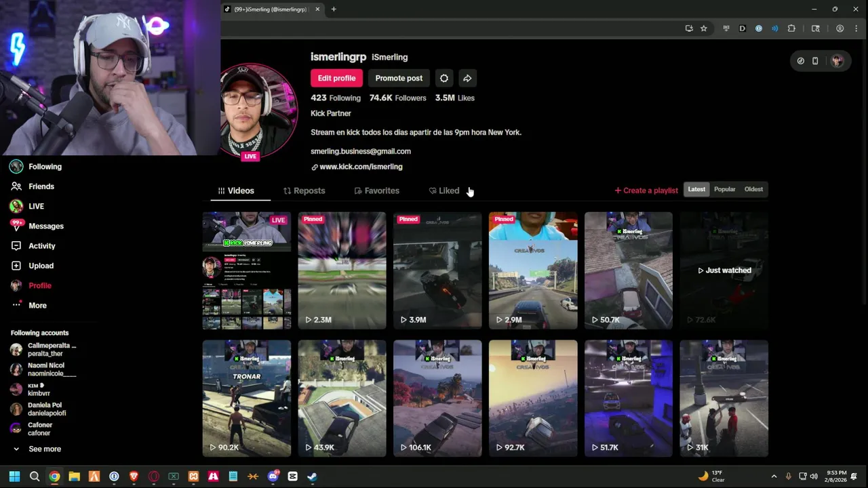
Task: Open CapCut from the taskbar
Action: [x=292, y=476]
